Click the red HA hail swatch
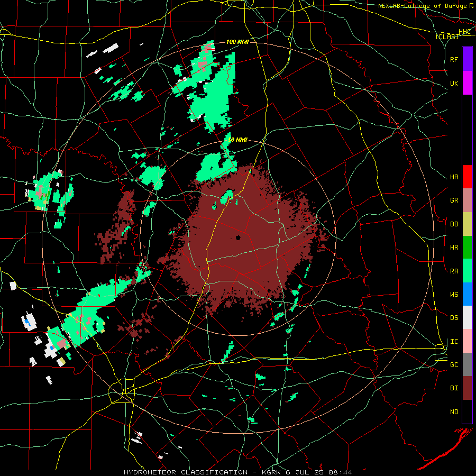The height and width of the screenshot is (476, 476). click(x=467, y=177)
